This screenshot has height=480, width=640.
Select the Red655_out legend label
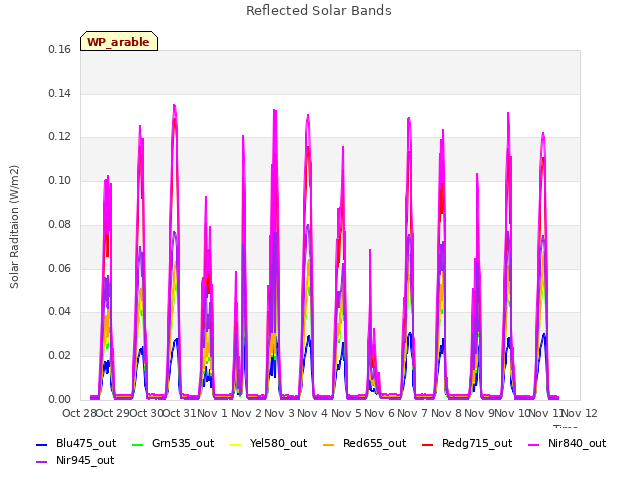coord(374,443)
